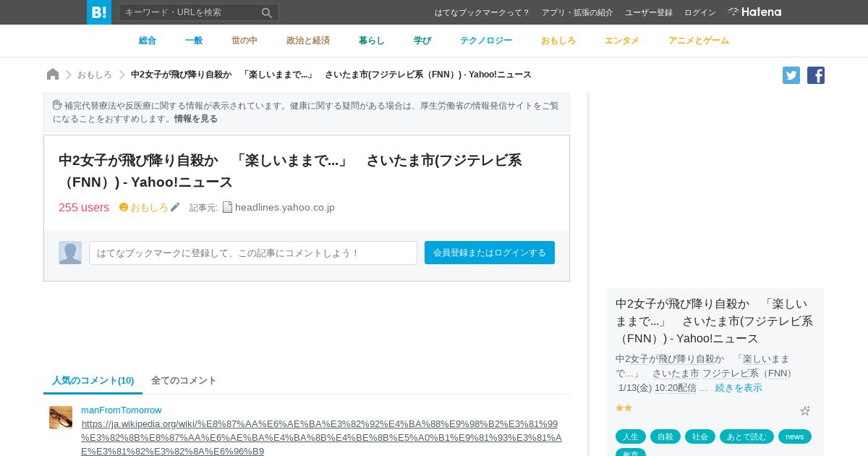Select the おもしろ category in navigation bar
Image resolution: width=868 pixels, height=456 pixels.
point(558,41)
